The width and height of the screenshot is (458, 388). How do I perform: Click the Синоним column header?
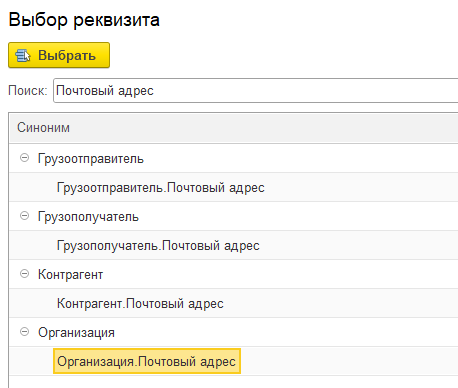click(233, 128)
